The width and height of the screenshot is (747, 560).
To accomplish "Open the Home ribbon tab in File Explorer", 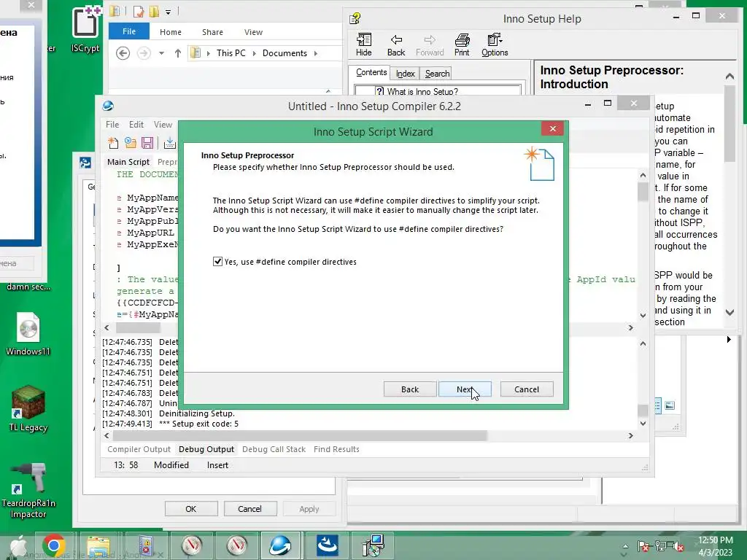I will [x=171, y=32].
